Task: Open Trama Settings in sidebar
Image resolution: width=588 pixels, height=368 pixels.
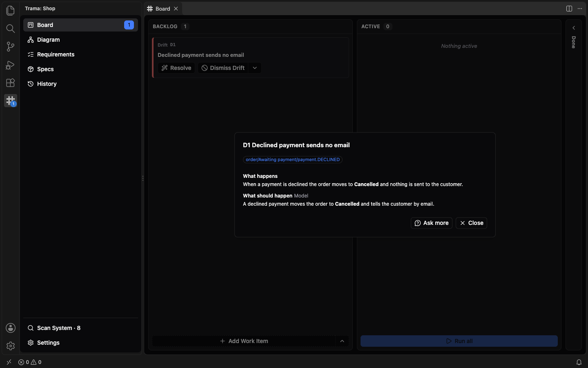Action: (80, 343)
